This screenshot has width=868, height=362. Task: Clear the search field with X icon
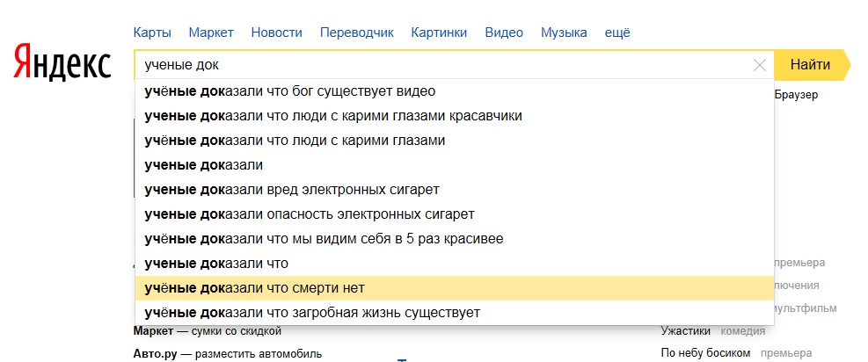pos(760,65)
